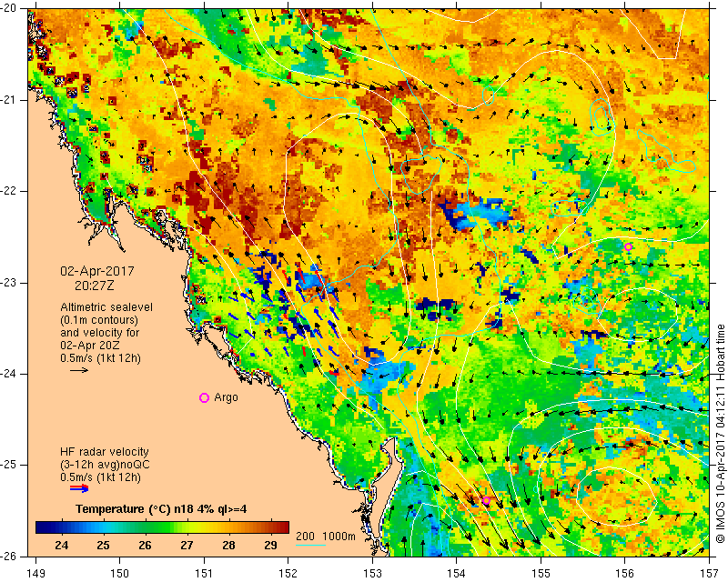The image size is (728, 582).
Task: Click longitude axis label '150'
Action: (x=119, y=573)
